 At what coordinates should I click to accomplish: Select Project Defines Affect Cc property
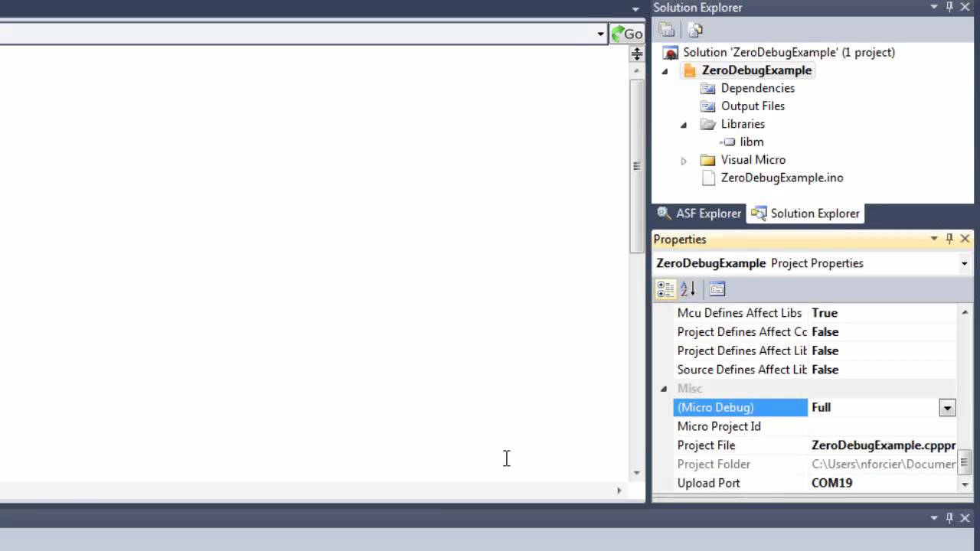tap(742, 332)
